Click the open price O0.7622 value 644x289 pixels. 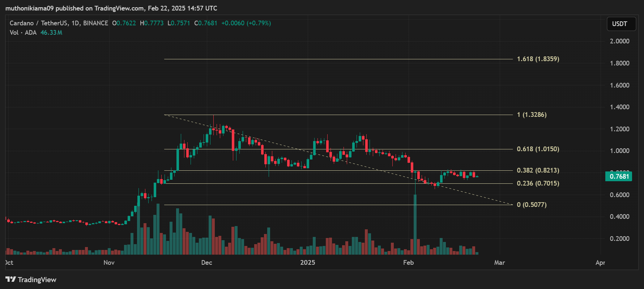(x=124, y=23)
